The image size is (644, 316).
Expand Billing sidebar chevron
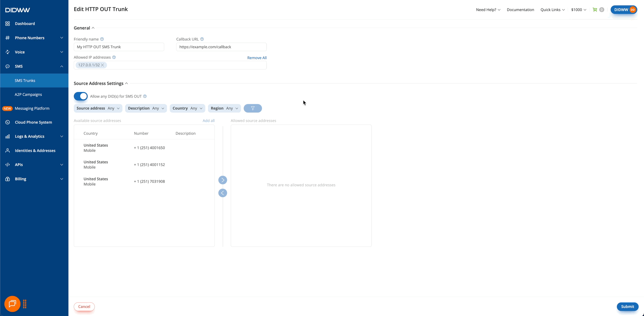click(62, 179)
